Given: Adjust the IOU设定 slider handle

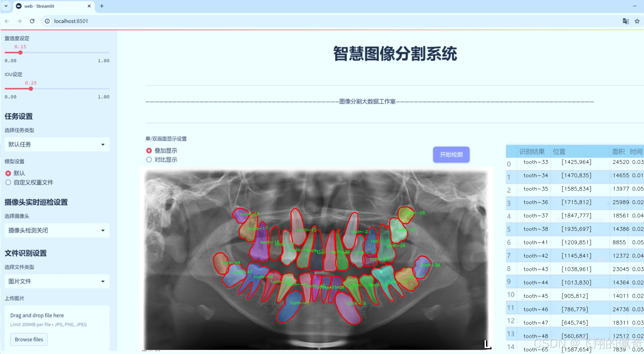Looking at the screenshot, I should (31, 88).
